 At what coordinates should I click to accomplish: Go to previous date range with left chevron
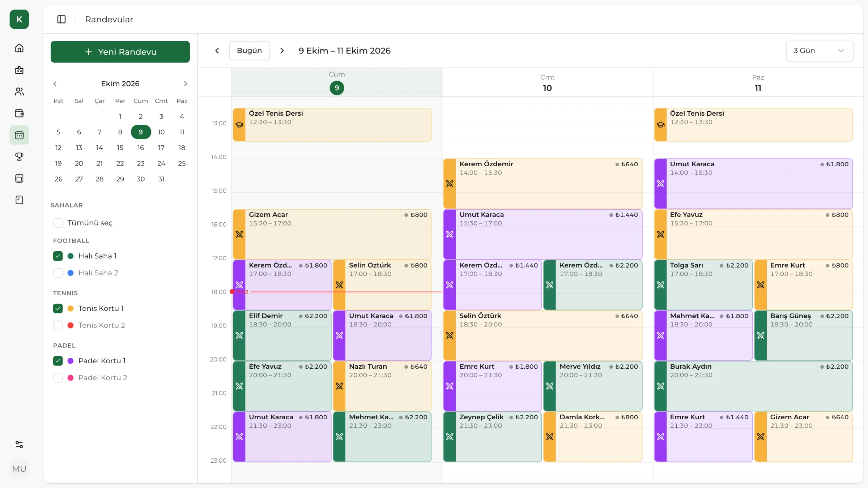pos(217,51)
